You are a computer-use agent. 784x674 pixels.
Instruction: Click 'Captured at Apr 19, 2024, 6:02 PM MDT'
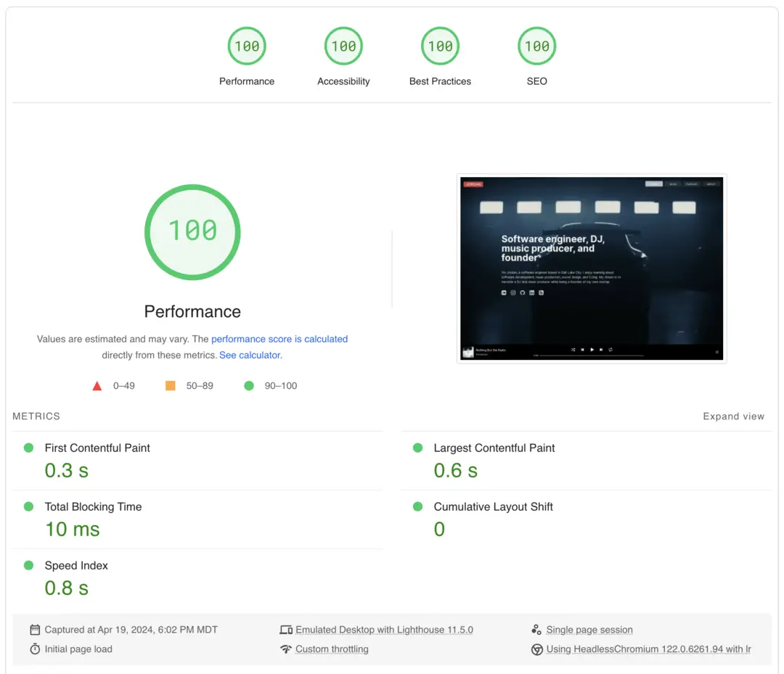click(131, 630)
